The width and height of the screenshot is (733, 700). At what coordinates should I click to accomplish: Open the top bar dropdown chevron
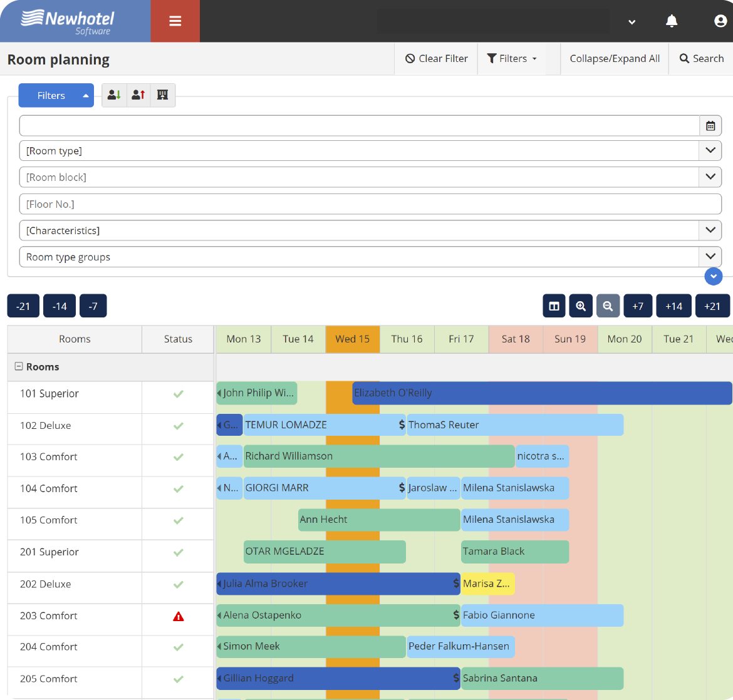pos(632,22)
